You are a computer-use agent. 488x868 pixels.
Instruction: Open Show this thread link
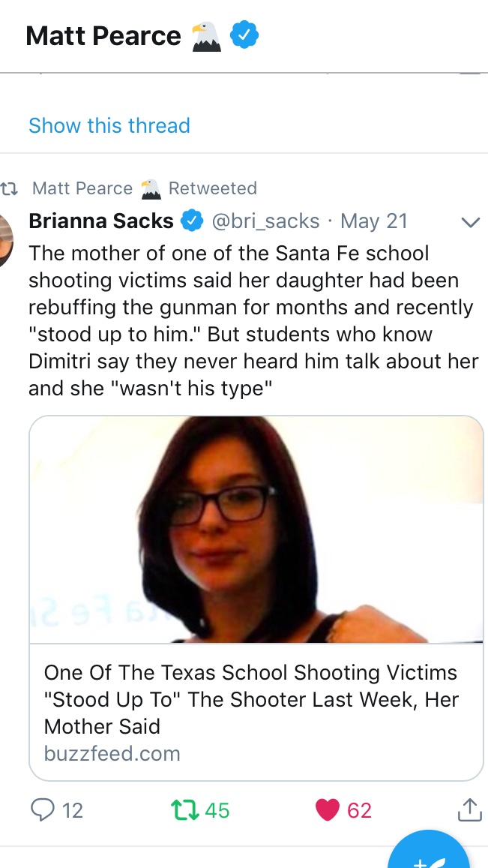tap(109, 125)
